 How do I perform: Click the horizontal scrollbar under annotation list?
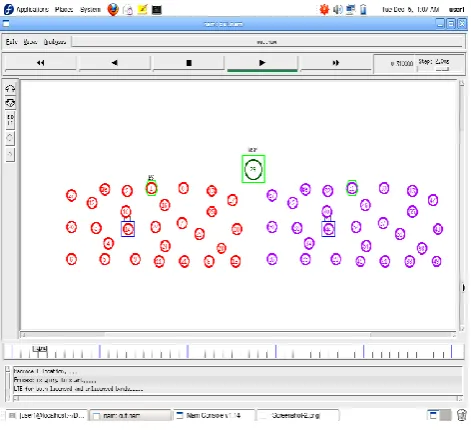pyautogui.click(x=238, y=398)
